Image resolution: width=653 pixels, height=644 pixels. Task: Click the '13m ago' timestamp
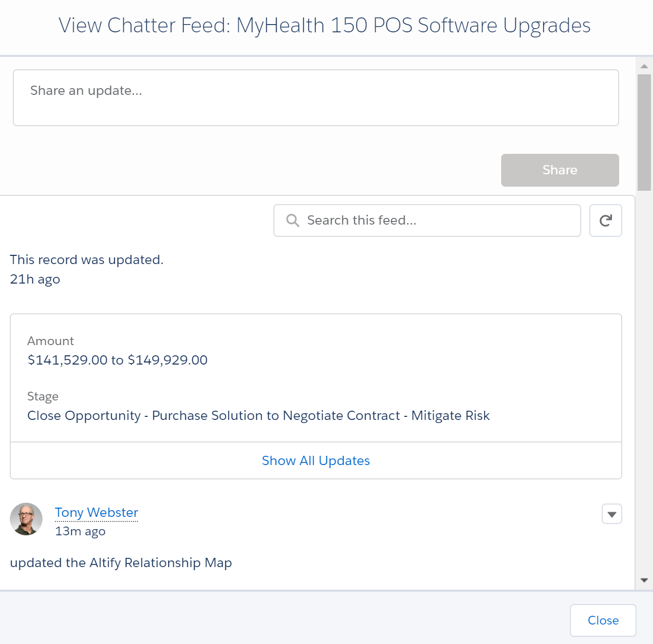80,531
